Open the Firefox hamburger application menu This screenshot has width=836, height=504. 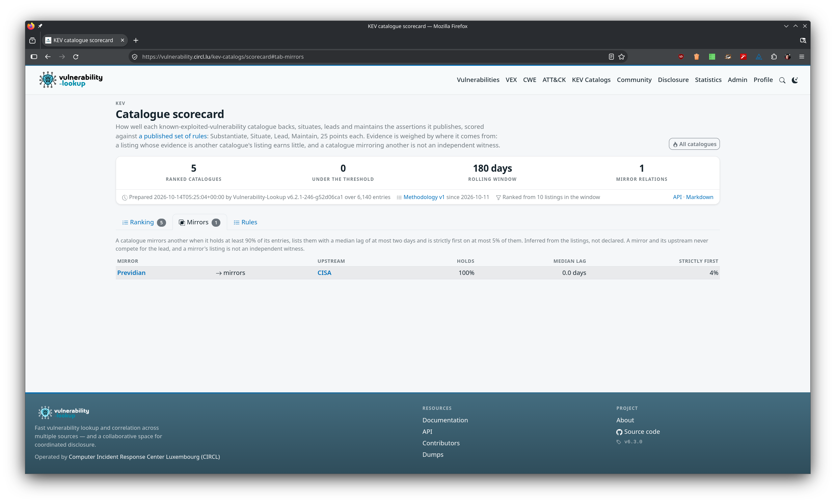(x=802, y=57)
